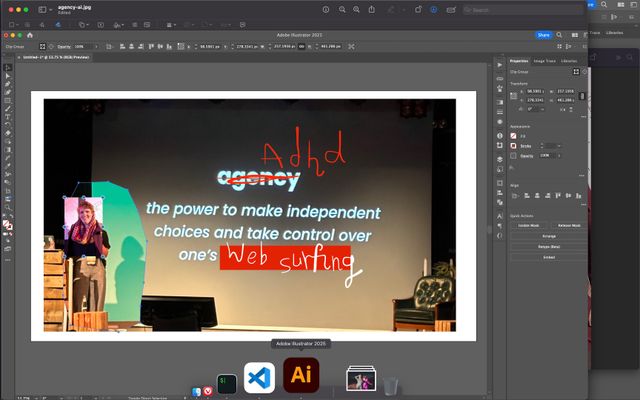This screenshot has height=400, width=640.
Task: Toggle Preview's markup toolbar button
Action: 434,9
